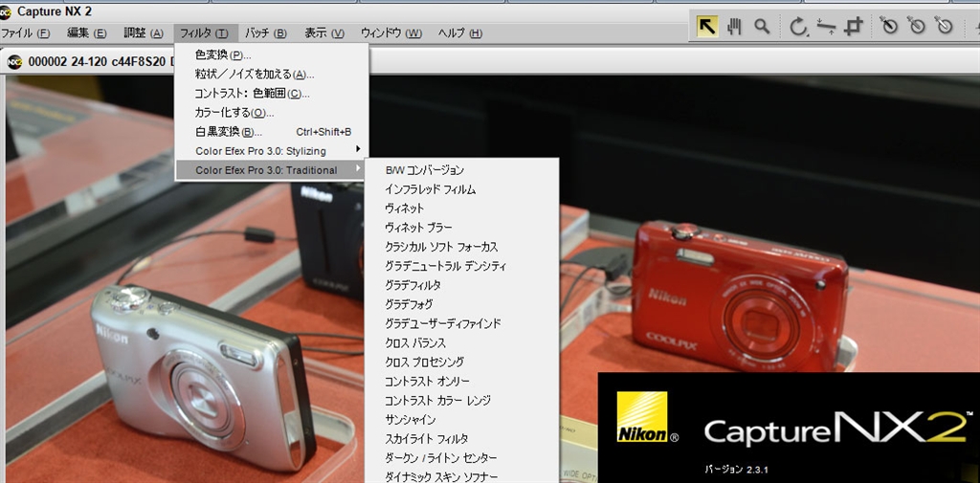980x483 pixels.
Task: Select the straighten tool
Action: (x=826, y=26)
